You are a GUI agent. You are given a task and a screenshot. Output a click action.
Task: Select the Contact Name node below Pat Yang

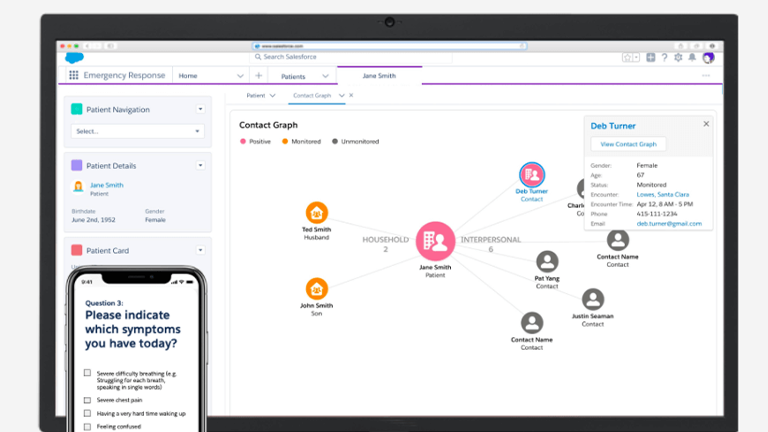[x=532, y=323]
